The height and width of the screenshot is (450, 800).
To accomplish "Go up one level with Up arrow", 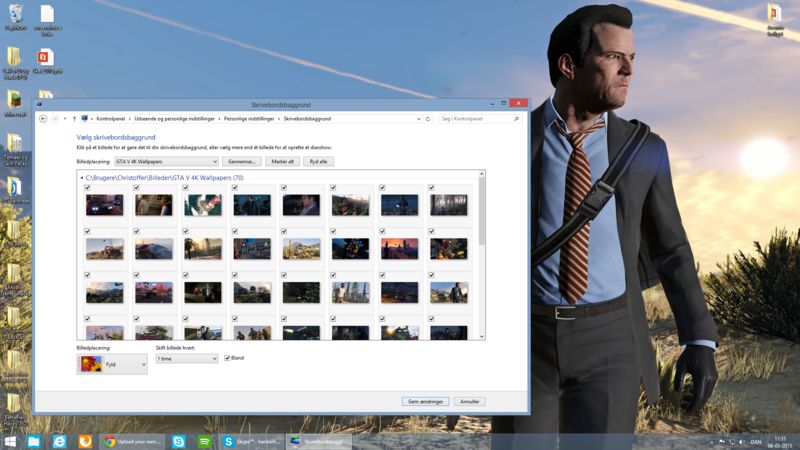I will point(74,118).
